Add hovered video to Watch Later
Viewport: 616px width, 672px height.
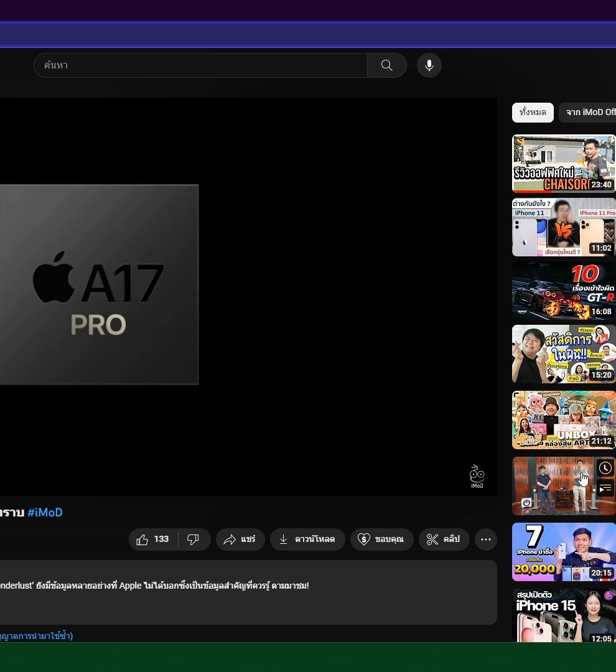coord(605,468)
